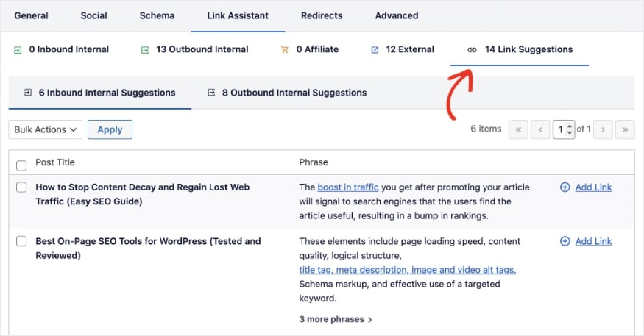The image size is (644, 336).
Task: Open the General tab
Action: pyautogui.click(x=31, y=15)
